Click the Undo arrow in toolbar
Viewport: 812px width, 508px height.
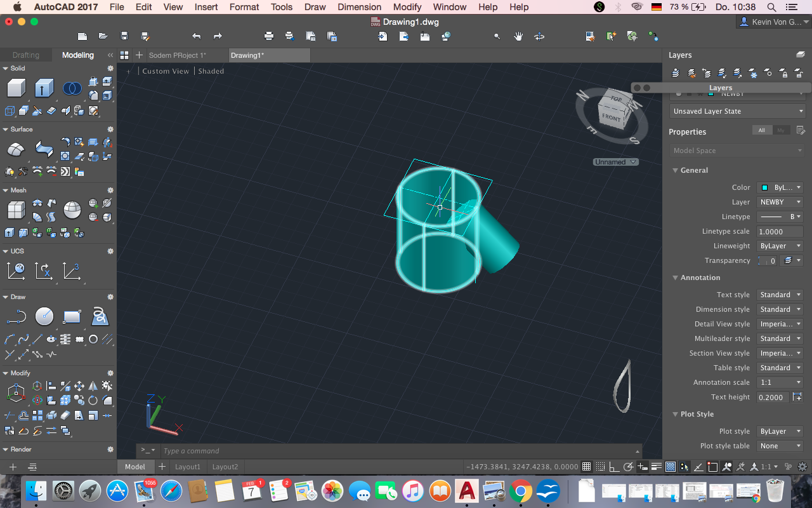tap(196, 36)
